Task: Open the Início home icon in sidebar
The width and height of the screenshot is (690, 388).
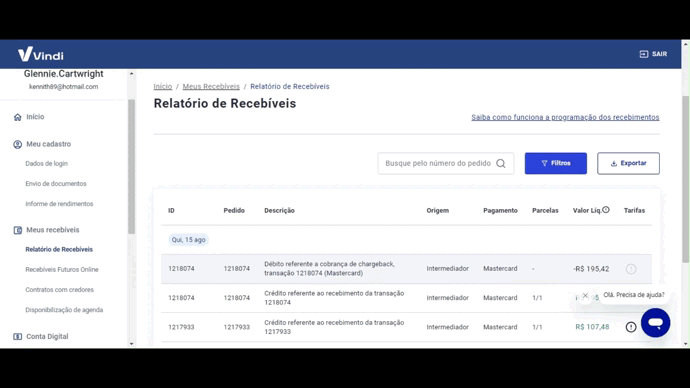Action: tap(18, 117)
